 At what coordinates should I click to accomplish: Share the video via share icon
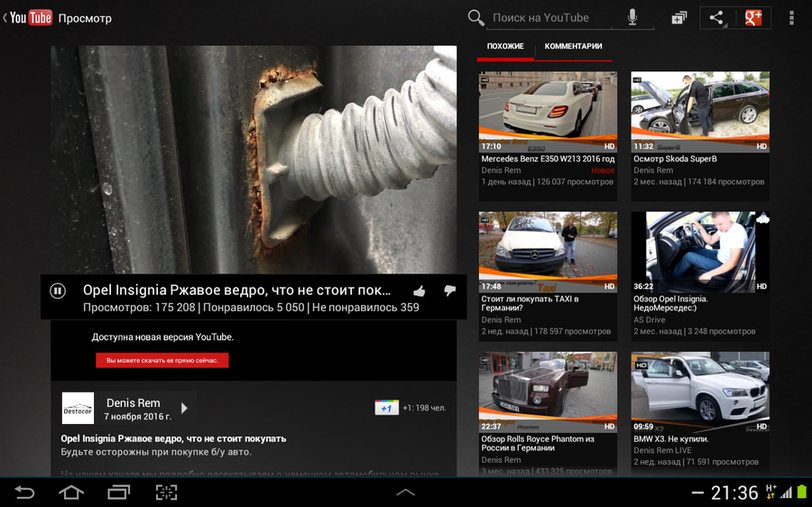(716, 18)
